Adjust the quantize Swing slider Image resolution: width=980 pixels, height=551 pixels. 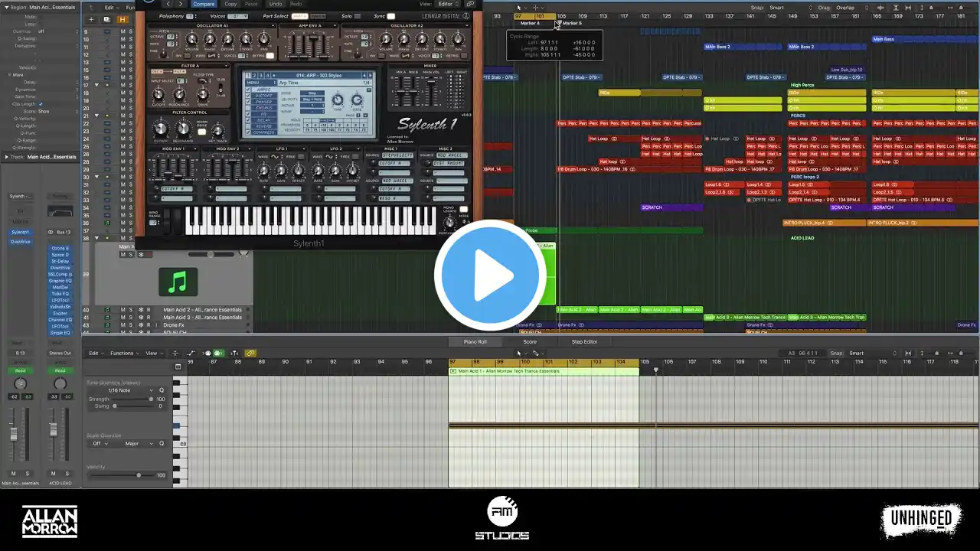tap(132, 406)
